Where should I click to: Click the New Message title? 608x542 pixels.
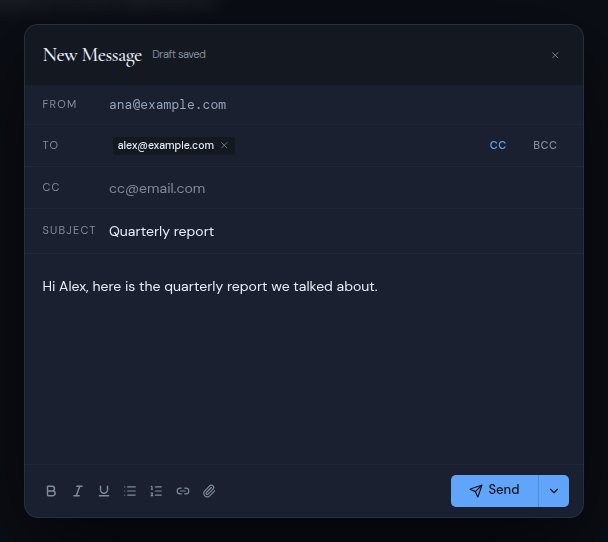(92, 55)
